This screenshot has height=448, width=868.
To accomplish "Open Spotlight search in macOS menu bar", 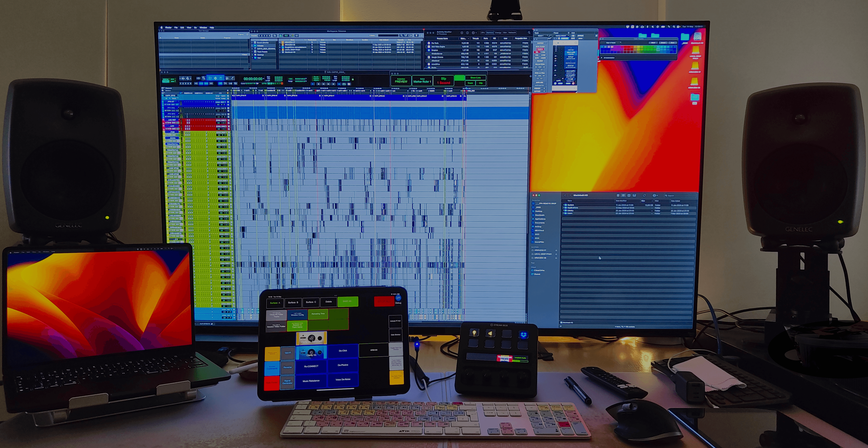I will click(x=674, y=27).
